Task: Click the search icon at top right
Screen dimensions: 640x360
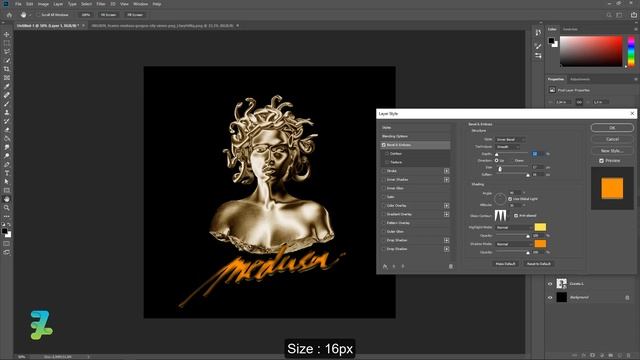Action: click(x=609, y=15)
